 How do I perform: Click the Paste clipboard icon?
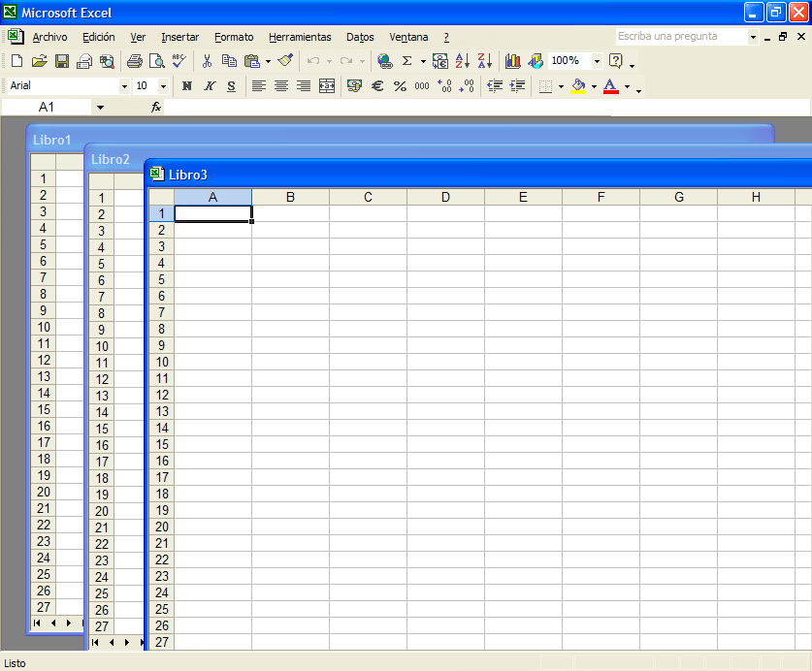[x=252, y=61]
